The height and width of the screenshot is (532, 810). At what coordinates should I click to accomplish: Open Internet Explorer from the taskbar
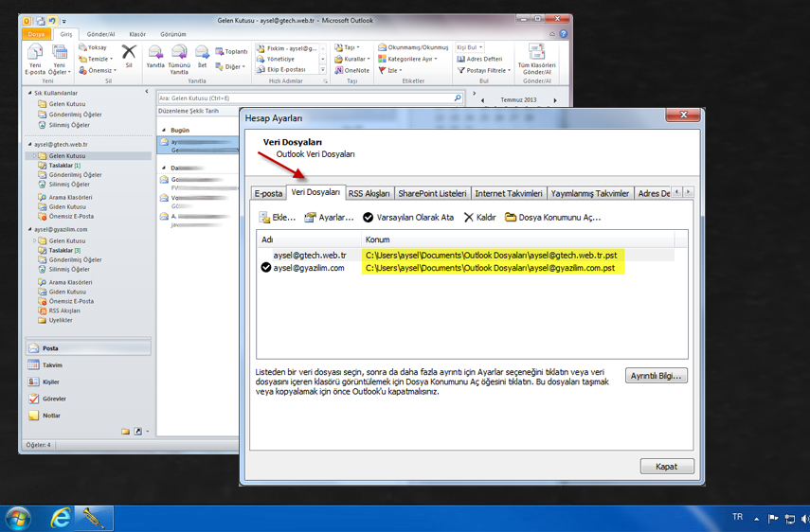point(60,518)
